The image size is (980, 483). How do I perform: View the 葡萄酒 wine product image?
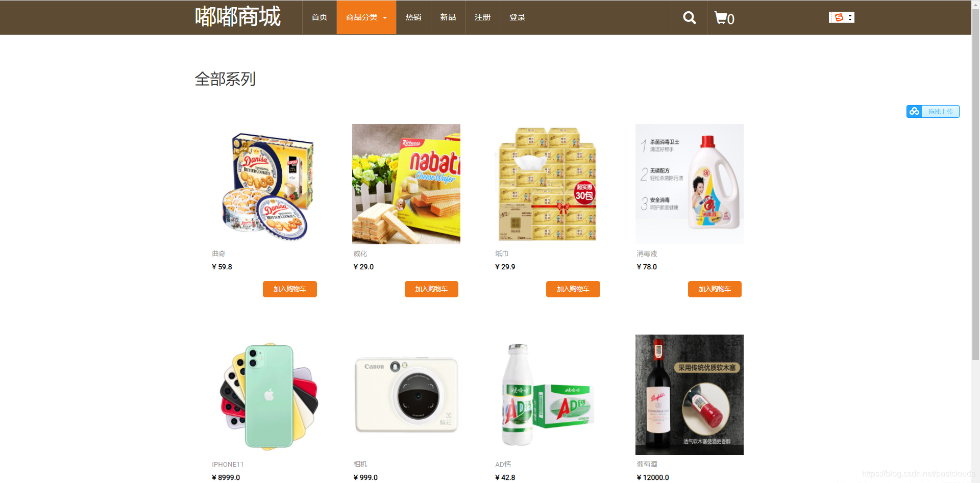690,395
